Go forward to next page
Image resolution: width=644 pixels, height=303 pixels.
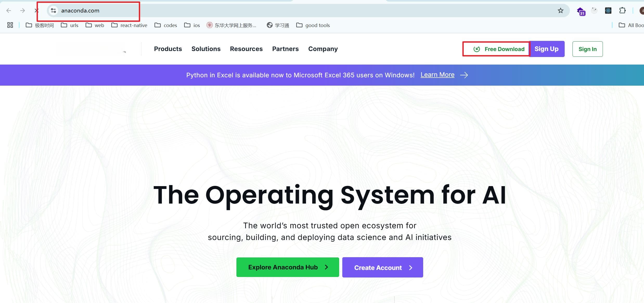pos(23,10)
